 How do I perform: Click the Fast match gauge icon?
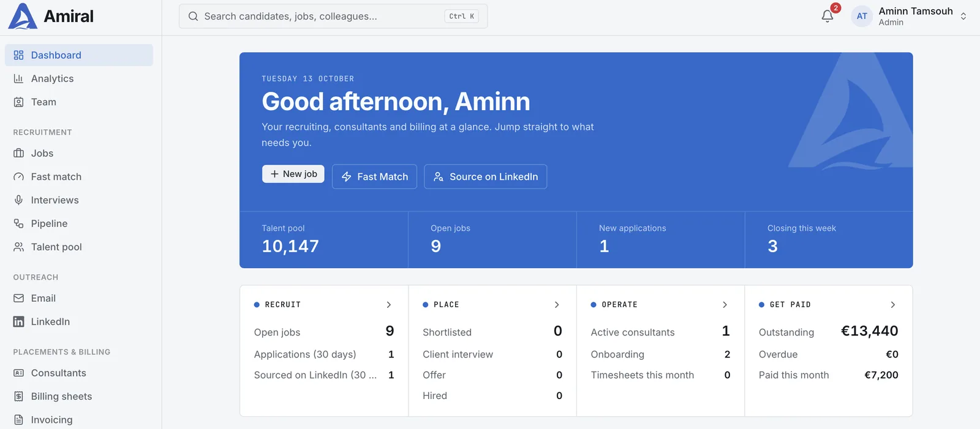pos(19,177)
